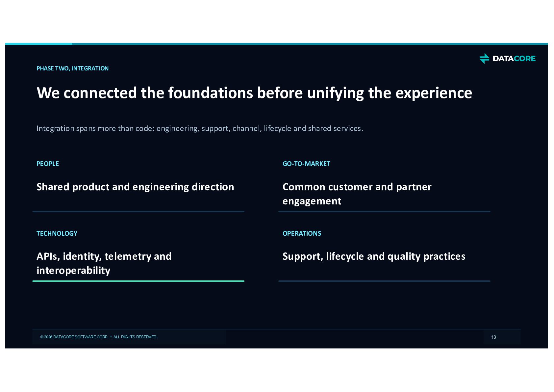Select Shared product and engineering direction text
The image size is (554, 392).
click(x=135, y=187)
